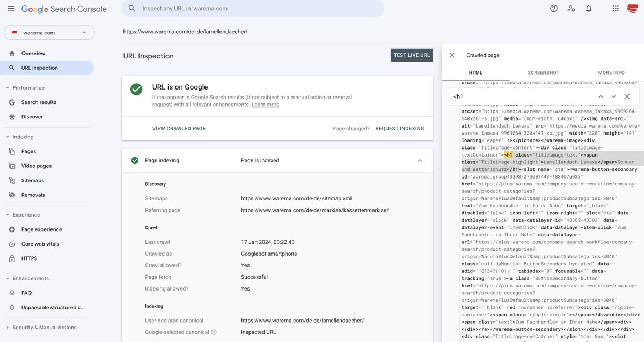Click the last crawl date value
The height and width of the screenshot is (342, 644).
[x=268, y=242]
